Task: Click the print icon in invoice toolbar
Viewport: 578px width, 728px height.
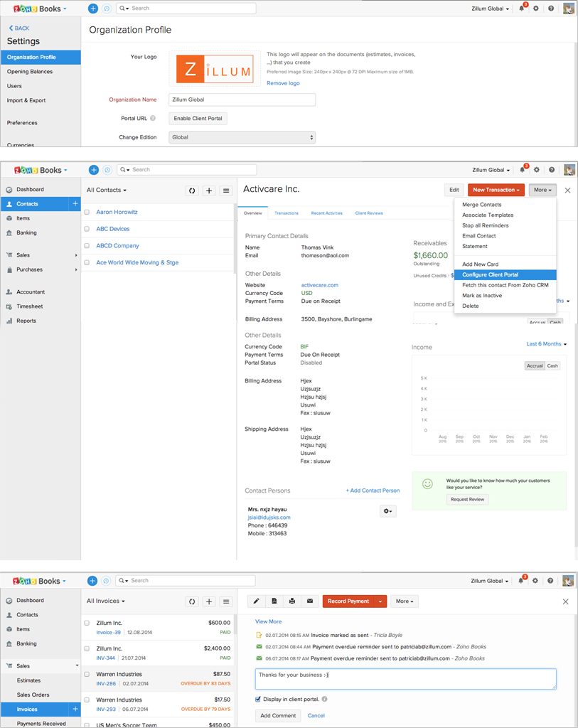Action: pos(292,601)
